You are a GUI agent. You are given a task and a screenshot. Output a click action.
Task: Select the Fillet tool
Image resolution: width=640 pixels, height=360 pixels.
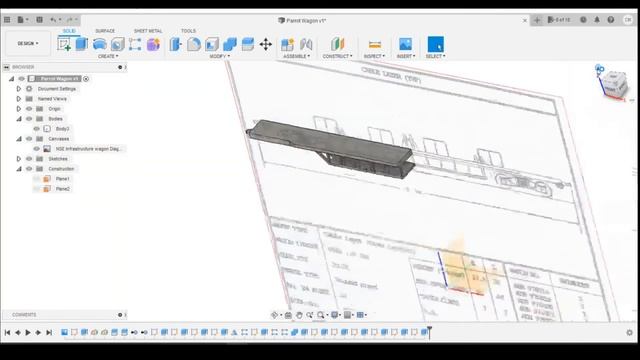(x=194, y=44)
